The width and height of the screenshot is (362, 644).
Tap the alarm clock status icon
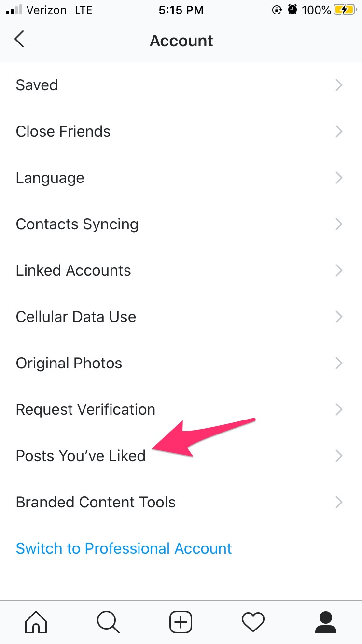[x=292, y=10]
